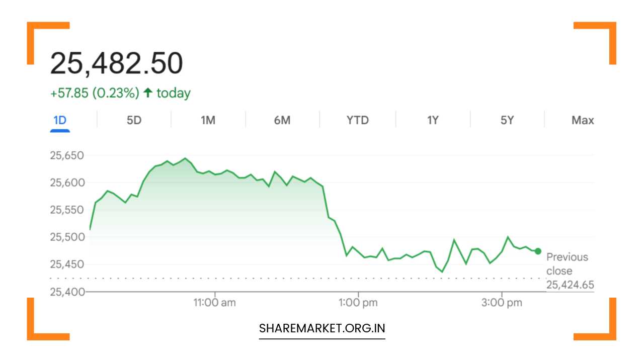Select the Max time range
644x362 pixels.
pyautogui.click(x=583, y=120)
